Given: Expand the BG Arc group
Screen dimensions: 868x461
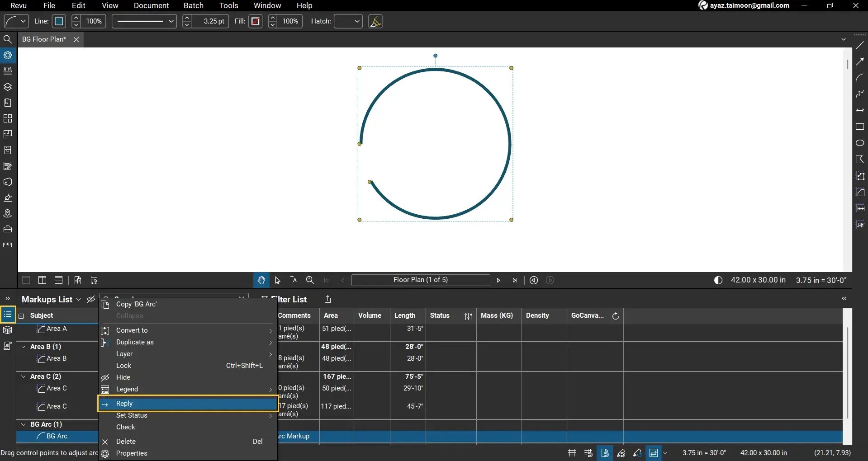Looking at the screenshot, I should coord(23,424).
